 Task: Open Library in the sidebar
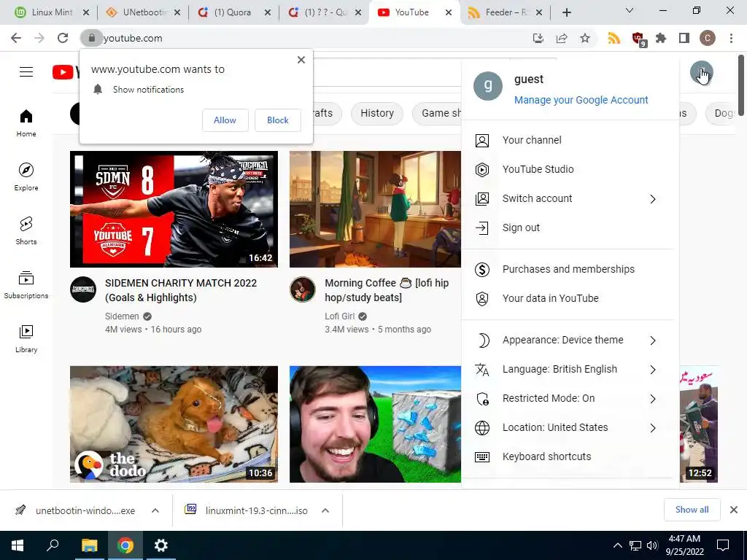click(26, 338)
